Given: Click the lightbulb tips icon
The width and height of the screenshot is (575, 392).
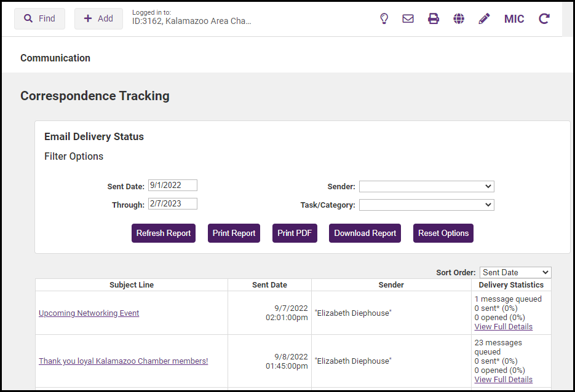Looking at the screenshot, I should [384, 18].
